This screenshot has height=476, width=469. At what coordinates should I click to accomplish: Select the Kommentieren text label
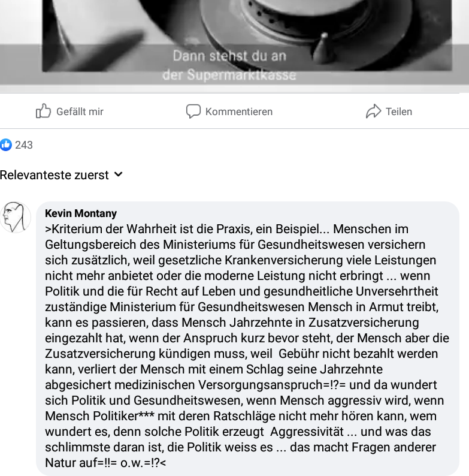[x=239, y=112]
